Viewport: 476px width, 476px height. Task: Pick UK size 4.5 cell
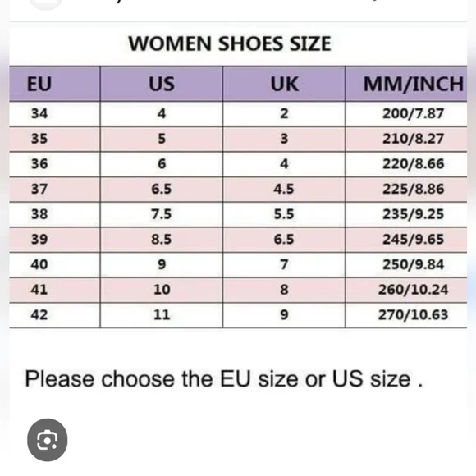pos(284,190)
